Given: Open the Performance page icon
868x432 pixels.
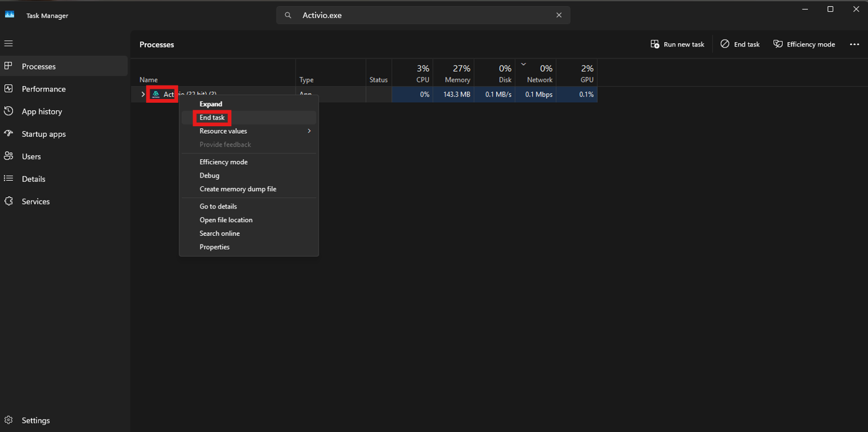Looking at the screenshot, I should pos(9,89).
